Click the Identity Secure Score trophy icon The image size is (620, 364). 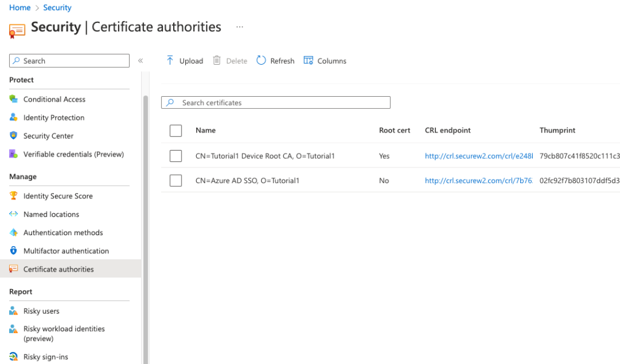[13, 196]
